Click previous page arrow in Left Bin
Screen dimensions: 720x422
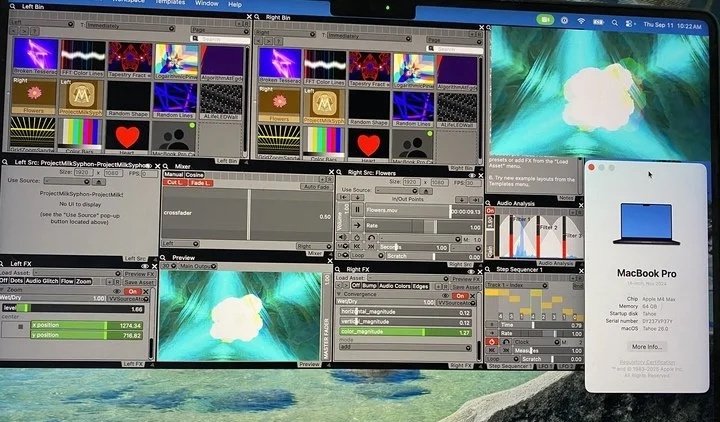(x=14, y=31)
